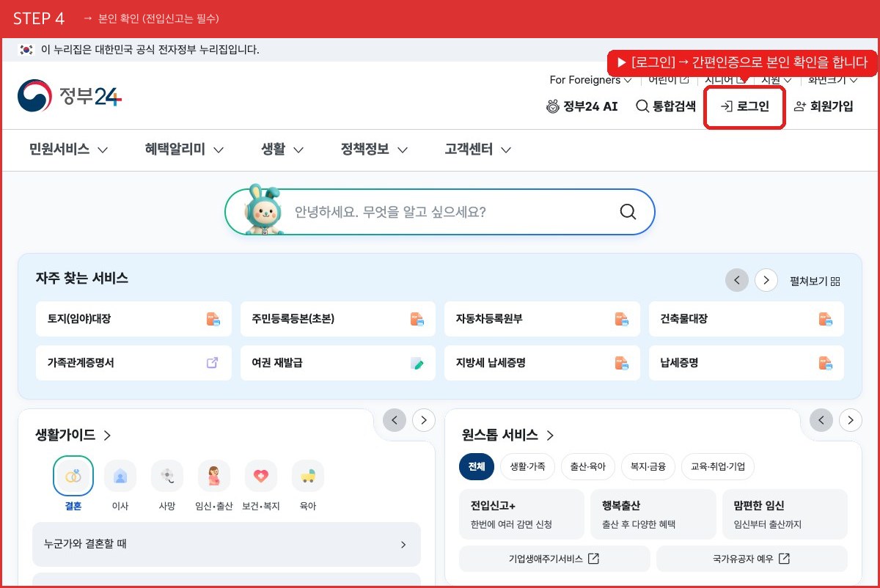Click the 정부24 logo
This screenshot has height=588, width=880.
click(x=70, y=96)
